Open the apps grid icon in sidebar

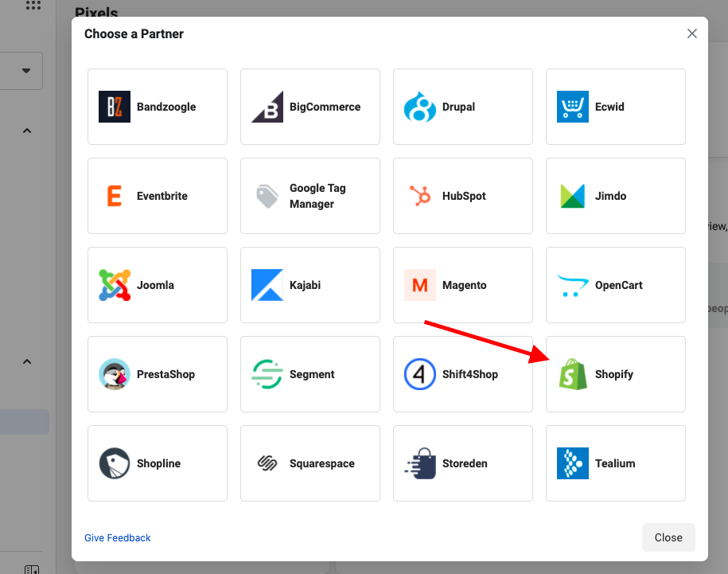[33, 5]
